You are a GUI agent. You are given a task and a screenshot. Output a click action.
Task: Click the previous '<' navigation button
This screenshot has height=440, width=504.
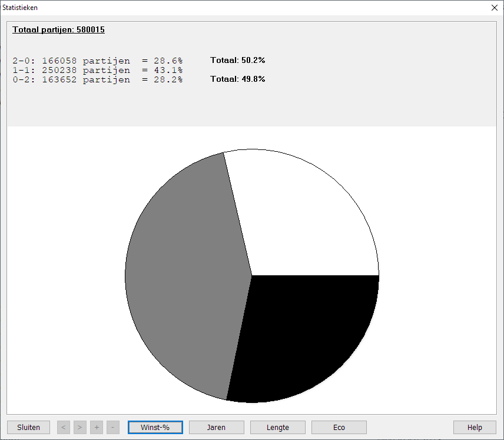(x=64, y=428)
